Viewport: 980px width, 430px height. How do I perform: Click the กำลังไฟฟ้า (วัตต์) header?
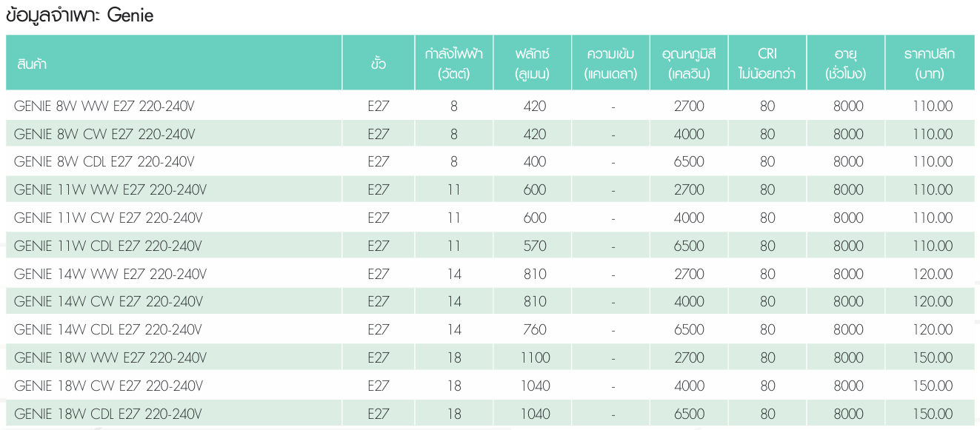[454, 64]
